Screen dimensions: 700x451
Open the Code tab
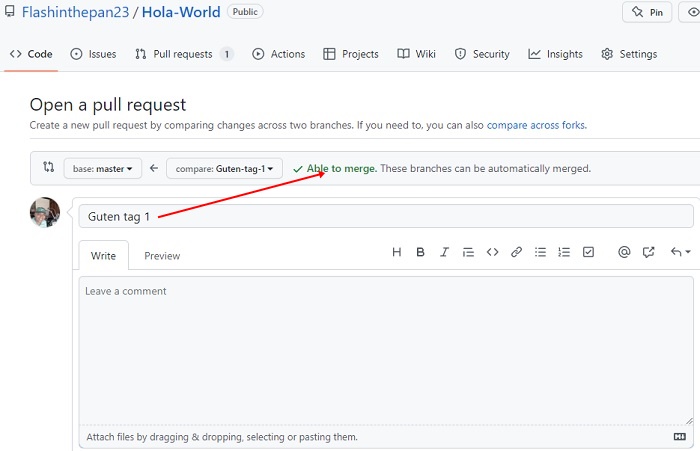click(31, 54)
